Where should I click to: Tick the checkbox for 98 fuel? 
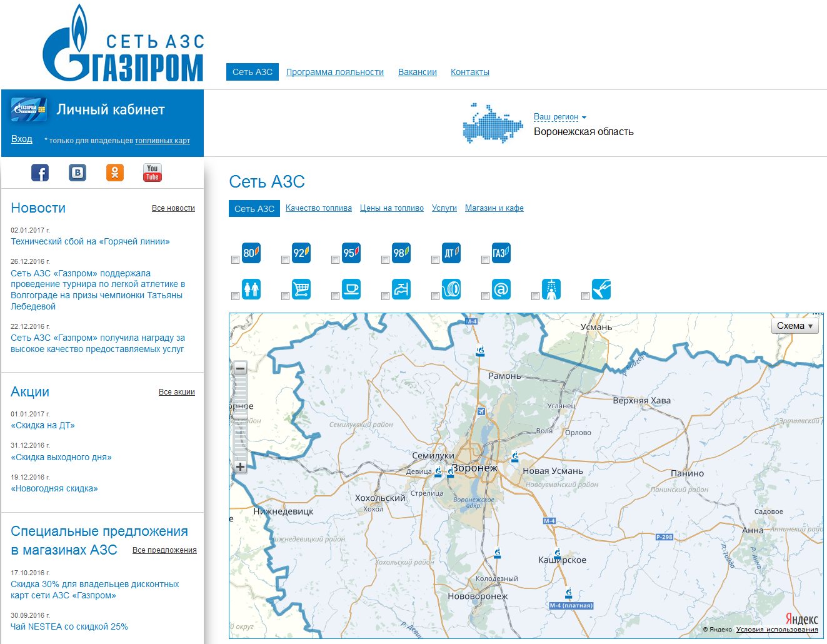tap(385, 259)
